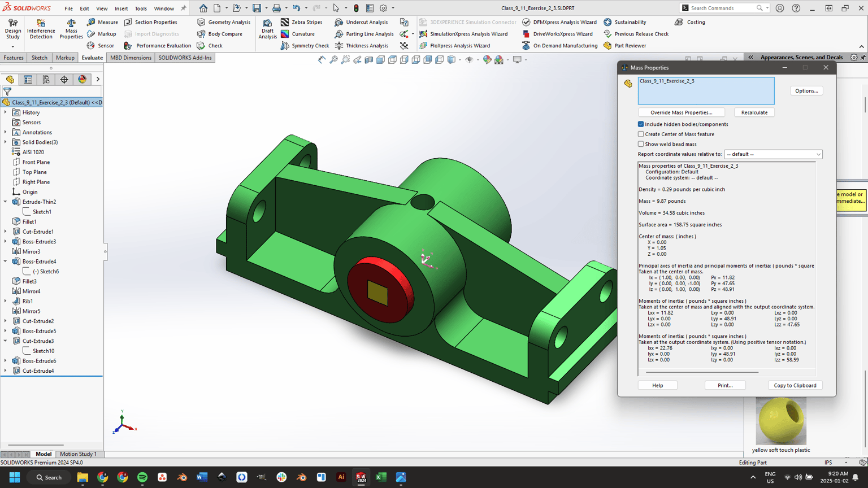
Task: Collapse the Cut-Extrude3 feature
Action: coord(6,341)
